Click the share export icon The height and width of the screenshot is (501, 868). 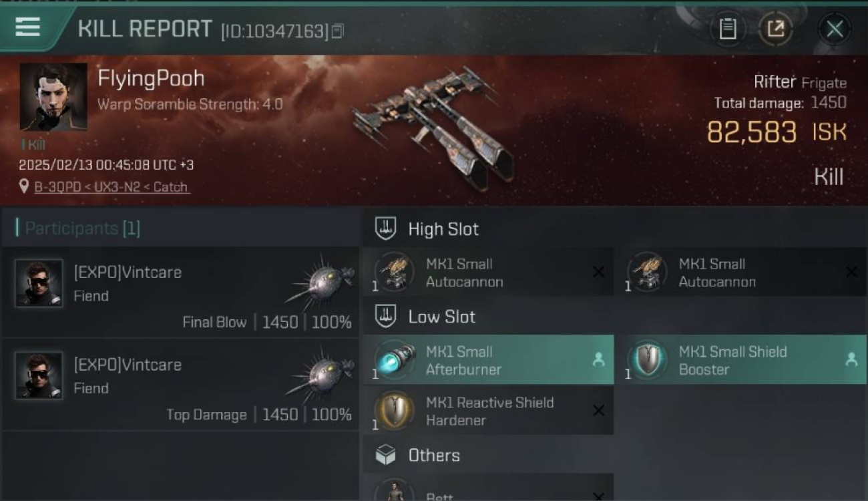[x=775, y=29]
